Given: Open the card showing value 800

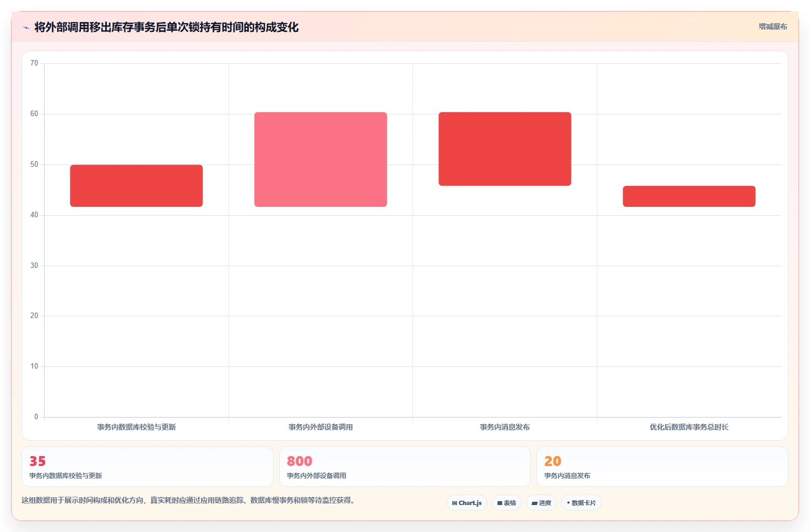Looking at the screenshot, I should pos(405,467).
